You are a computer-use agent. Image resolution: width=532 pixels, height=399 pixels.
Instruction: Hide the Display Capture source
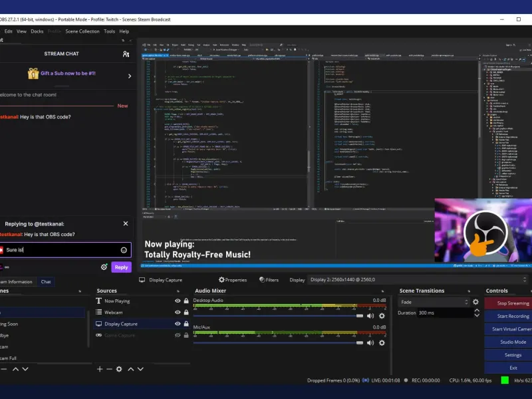178,324
